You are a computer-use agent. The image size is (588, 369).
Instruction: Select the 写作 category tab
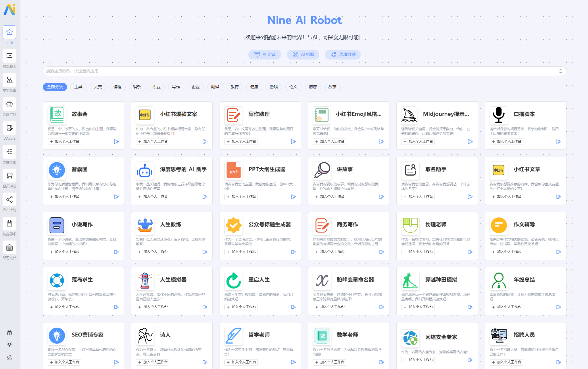tap(176, 87)
